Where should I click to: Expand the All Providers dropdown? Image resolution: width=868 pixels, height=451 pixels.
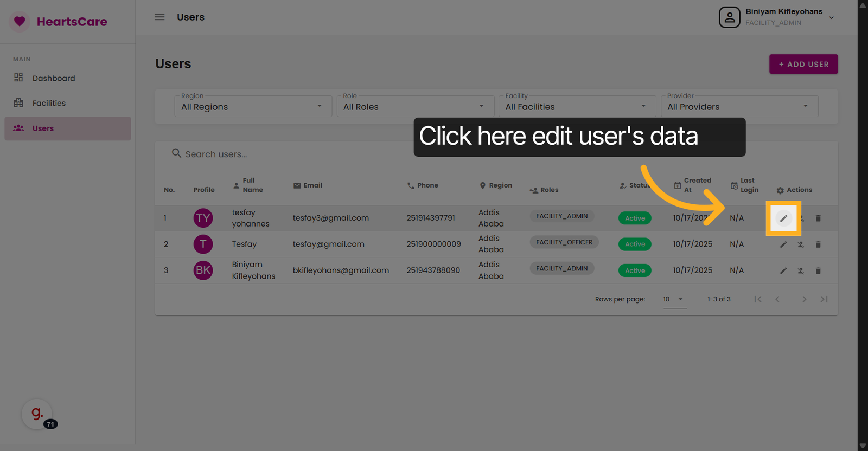click(x=739, y=106)
